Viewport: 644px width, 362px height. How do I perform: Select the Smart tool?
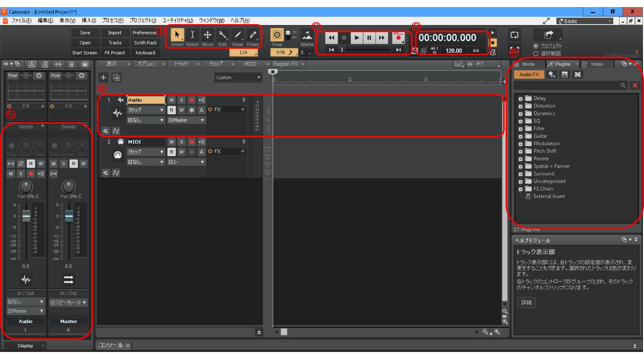(x=177, y=35)
